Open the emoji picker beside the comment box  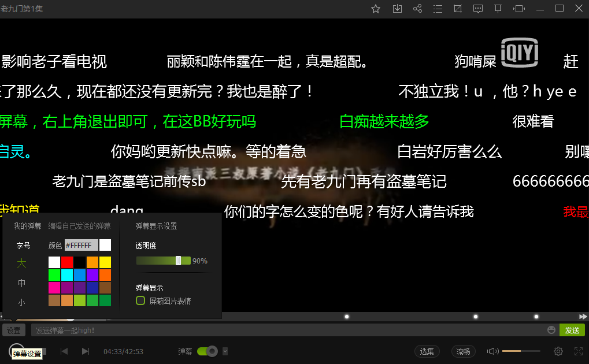click(x=552, y=330)
